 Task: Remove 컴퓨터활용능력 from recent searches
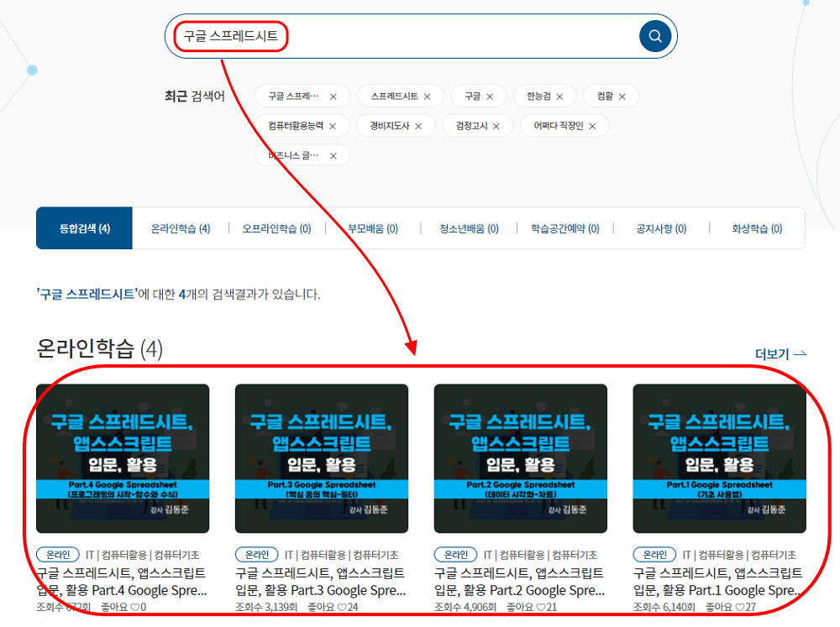(333, 126)
